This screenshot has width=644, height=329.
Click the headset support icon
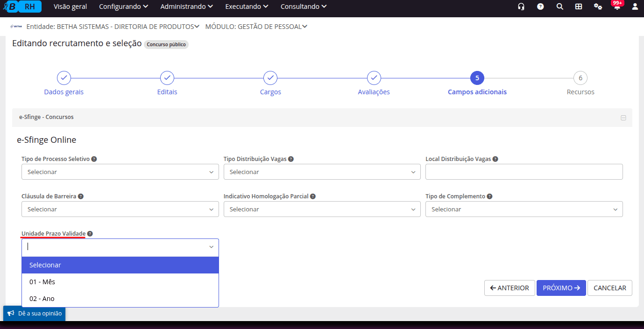[521, 7]
